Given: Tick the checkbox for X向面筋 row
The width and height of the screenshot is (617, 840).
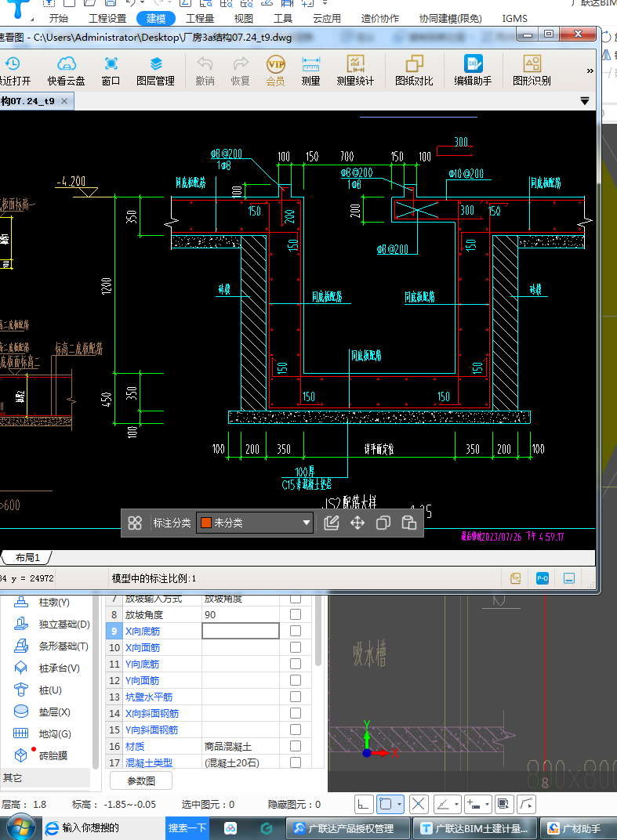Looking at the screenshot, I should 296,648.
